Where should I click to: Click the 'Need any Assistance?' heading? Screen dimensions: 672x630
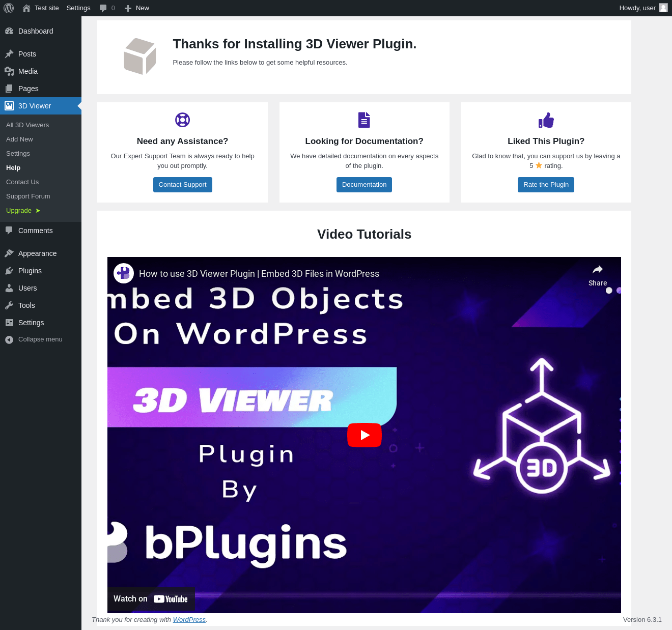pos(182,141)
